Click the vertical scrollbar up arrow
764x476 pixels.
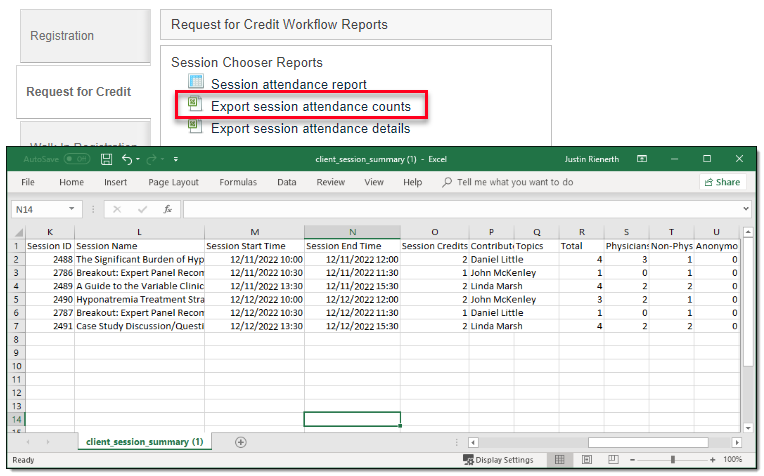tap(748, 232)
